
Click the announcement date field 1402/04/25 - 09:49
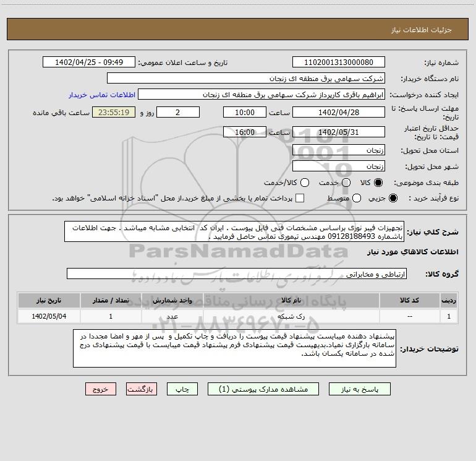point(89,62)
